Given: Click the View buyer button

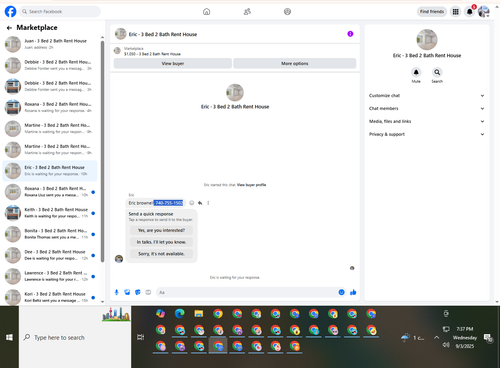Looking at the screenshot, I should 173,63.
